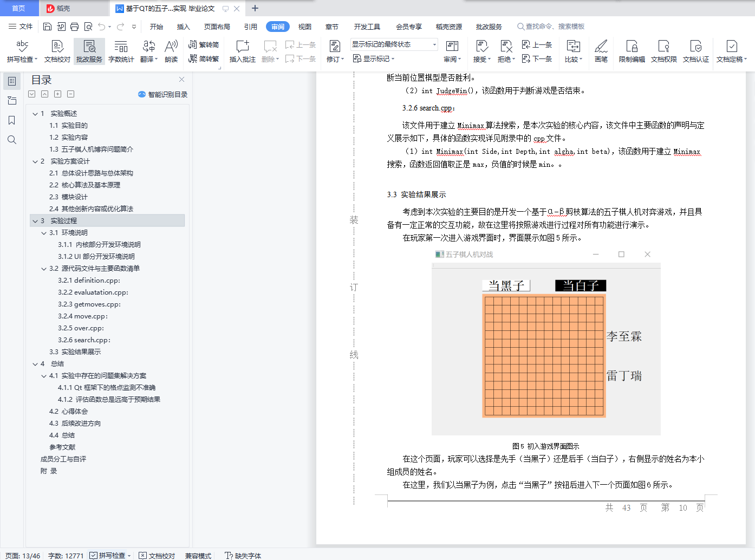This screenshot has height=560, width=755.
Task: Switch to the 稻壳 tab
Action: click(74, 8)
